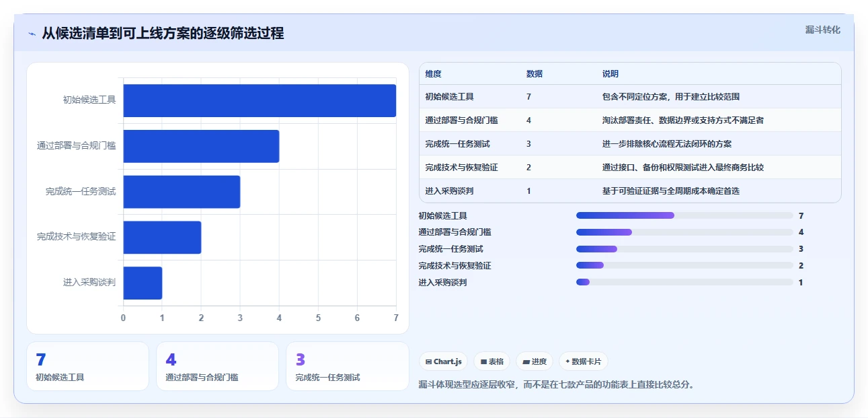
Task: Click the 初始候选工具 progress bar
Action: pyautogui.click(x=684, y=215)
